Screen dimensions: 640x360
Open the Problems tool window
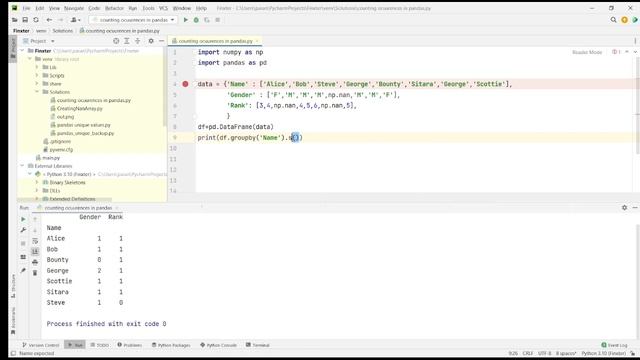[x=130, y=345]
